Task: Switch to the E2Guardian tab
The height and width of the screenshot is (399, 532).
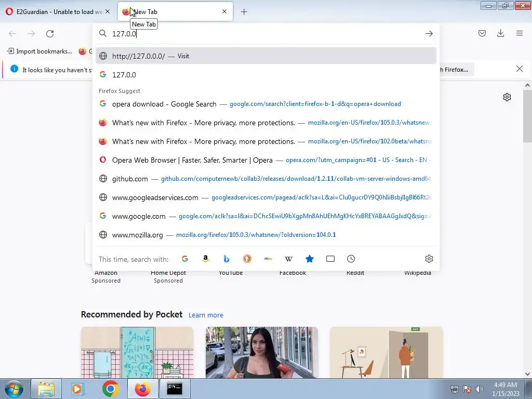Action: (x=58, y=11)
